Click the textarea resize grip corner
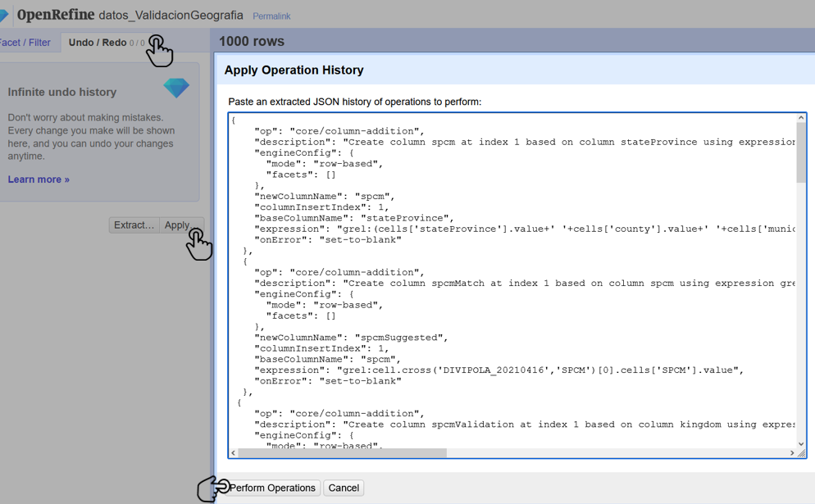 [802, 454]
